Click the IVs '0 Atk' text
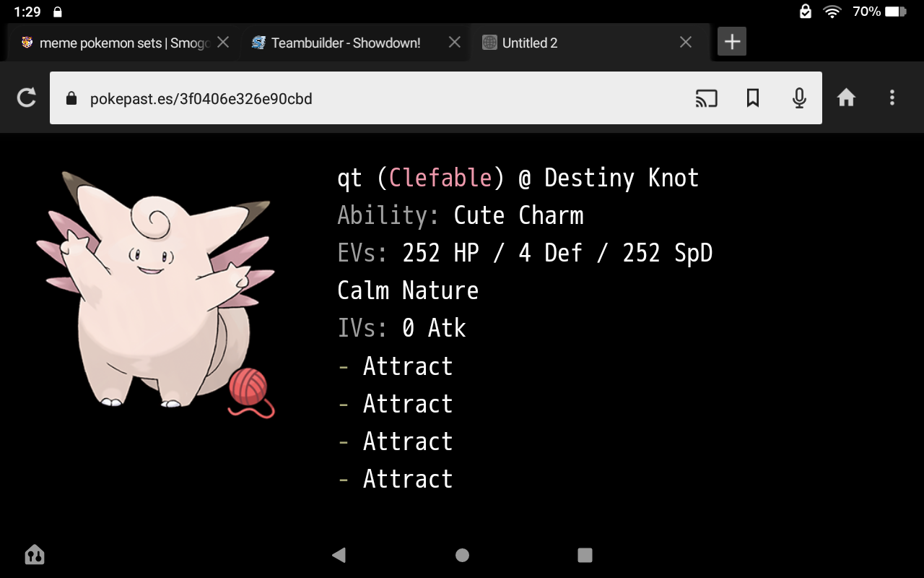 click(434, 328)
